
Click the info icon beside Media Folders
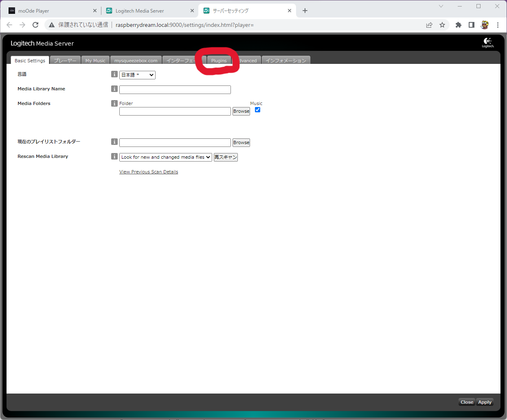tap(114, 103)
